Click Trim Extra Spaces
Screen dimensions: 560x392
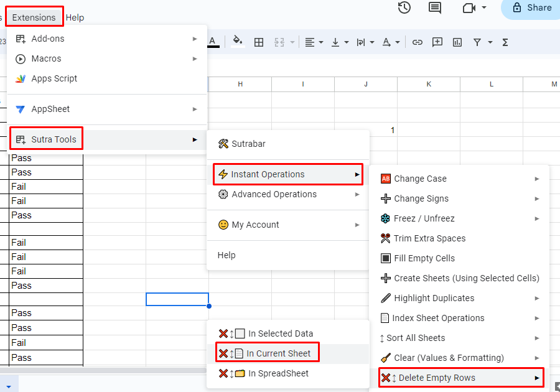(x=459, y=238)
